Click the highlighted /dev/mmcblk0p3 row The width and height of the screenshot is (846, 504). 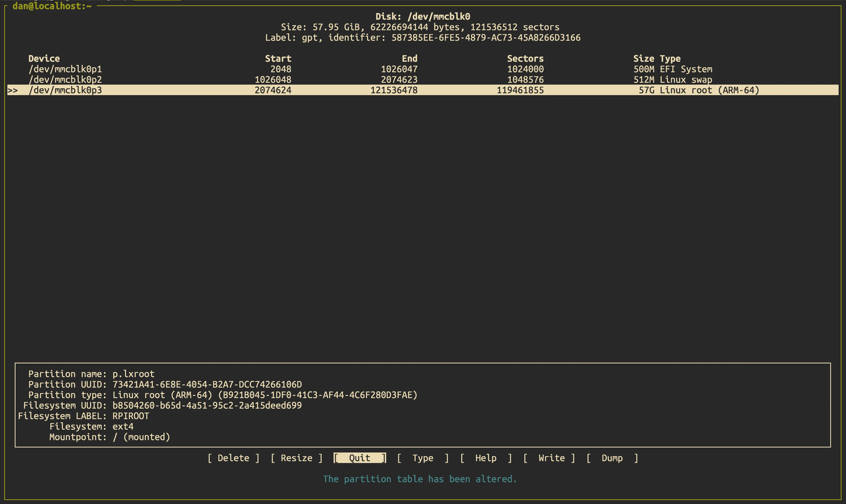(65, 90)
